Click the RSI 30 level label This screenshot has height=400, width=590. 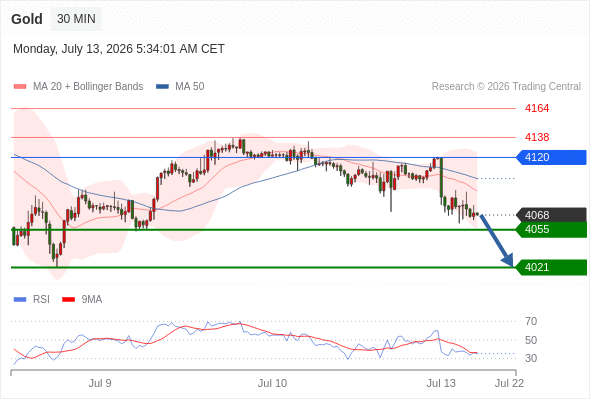click(531, 358)
